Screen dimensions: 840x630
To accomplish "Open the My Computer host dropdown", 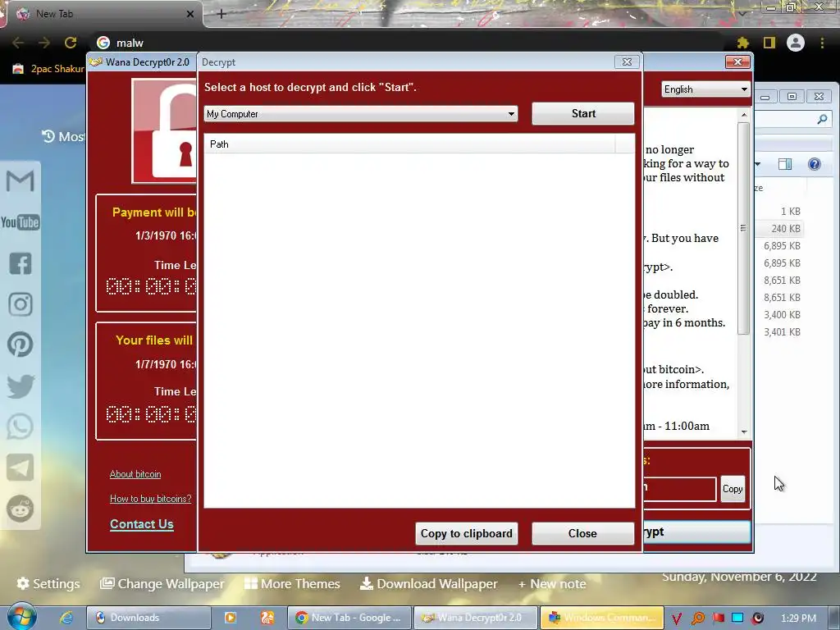I will click(x=361, y=113).
